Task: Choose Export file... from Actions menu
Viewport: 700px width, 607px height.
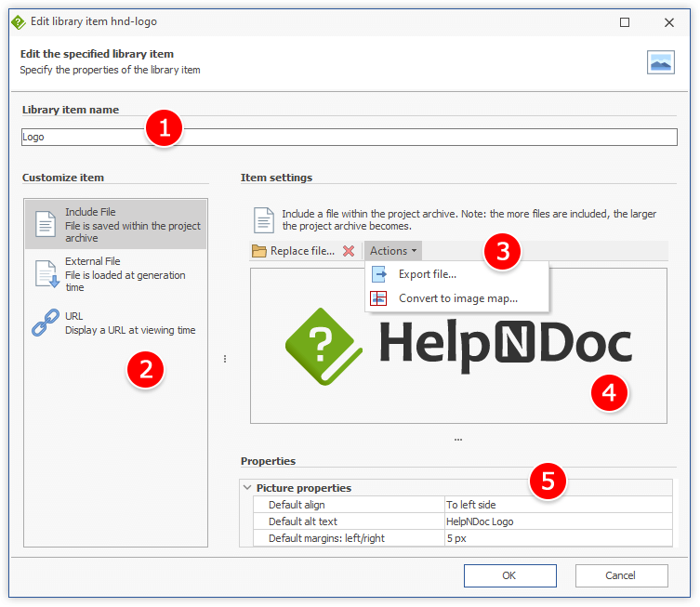Action: 456,274
